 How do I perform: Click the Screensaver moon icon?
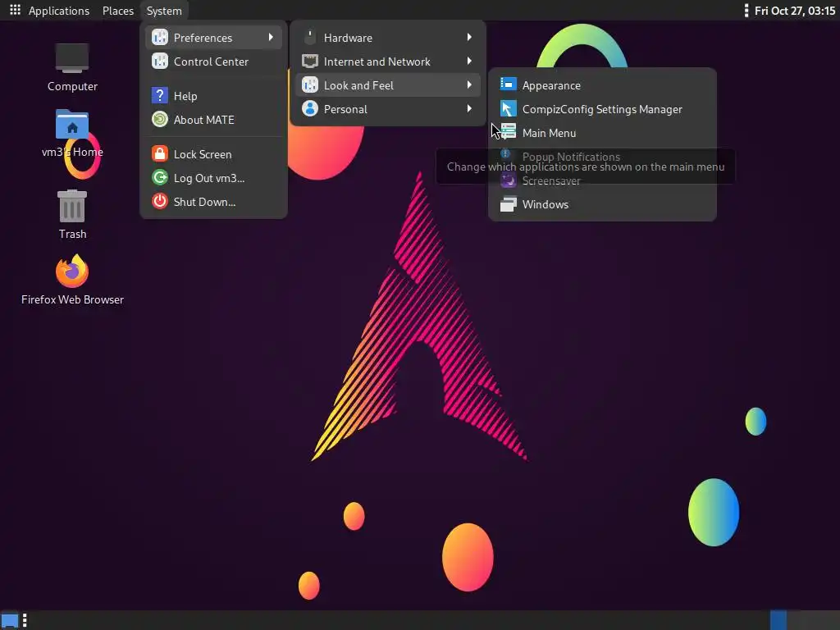(x=508, y=180)
